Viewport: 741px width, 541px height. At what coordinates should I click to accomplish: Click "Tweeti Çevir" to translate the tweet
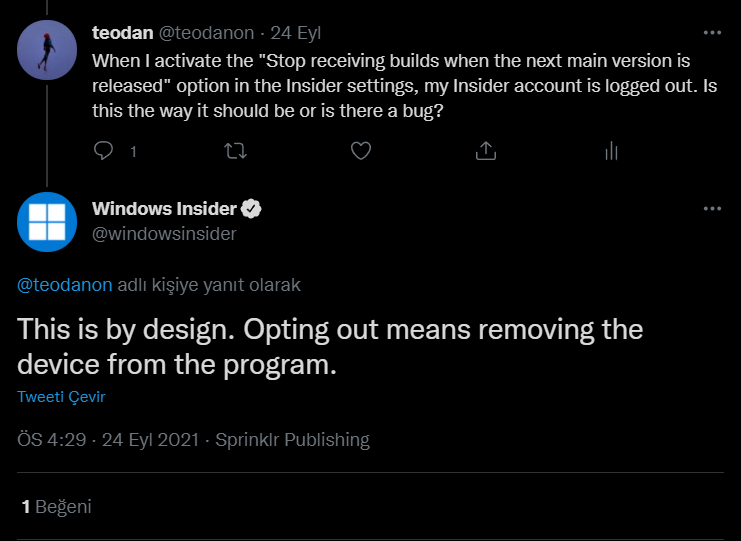tap(61, 396)
